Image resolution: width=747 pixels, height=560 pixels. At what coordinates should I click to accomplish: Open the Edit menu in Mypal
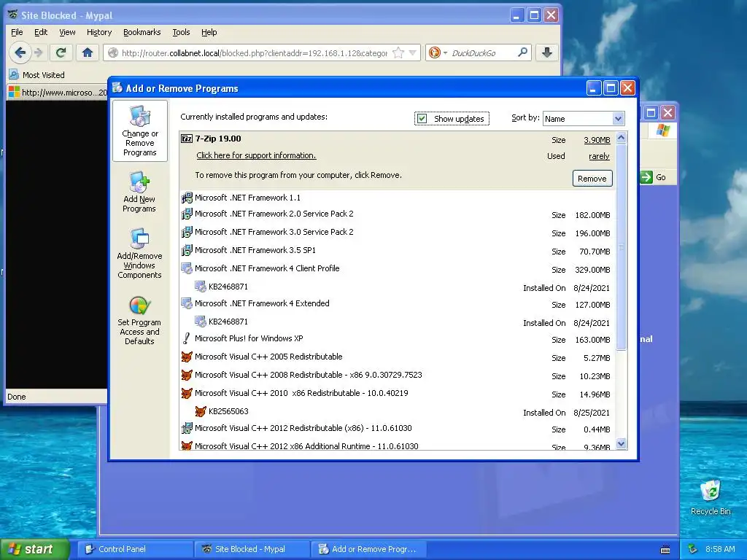click(41, 32)
